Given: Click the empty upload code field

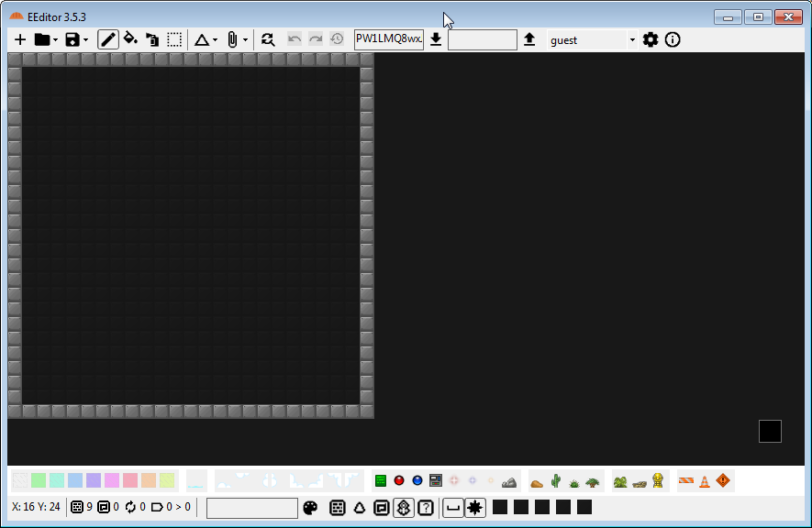Looking at the screenshot, I should point(482,39).
